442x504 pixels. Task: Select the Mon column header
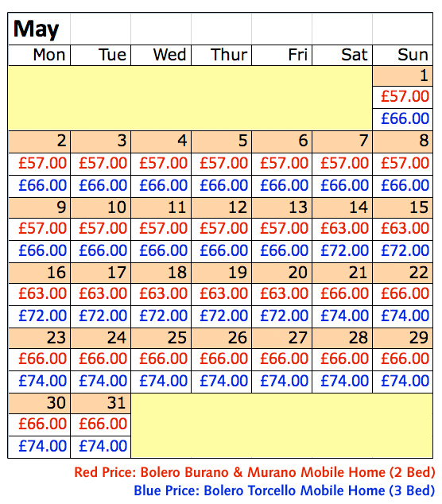(x=40, y=55)
